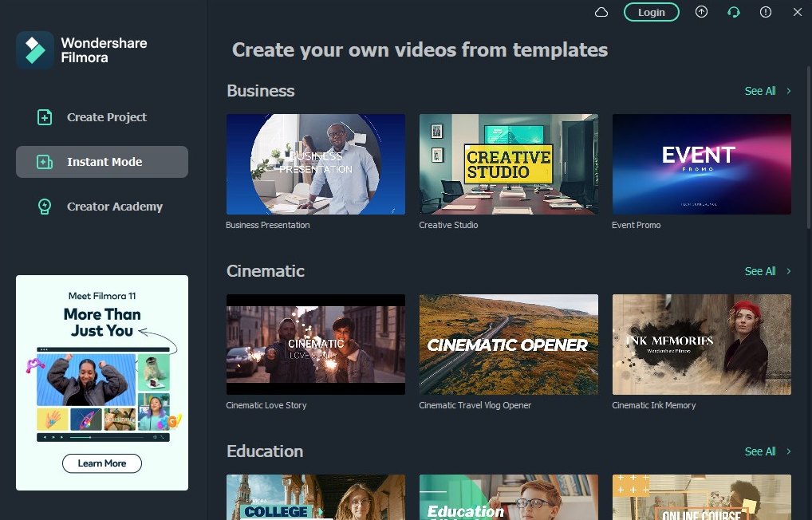Open the upgrade arrow icon near Login
Image resolution: width=812 pixels, height=520 pixels.
coord(701,12)
